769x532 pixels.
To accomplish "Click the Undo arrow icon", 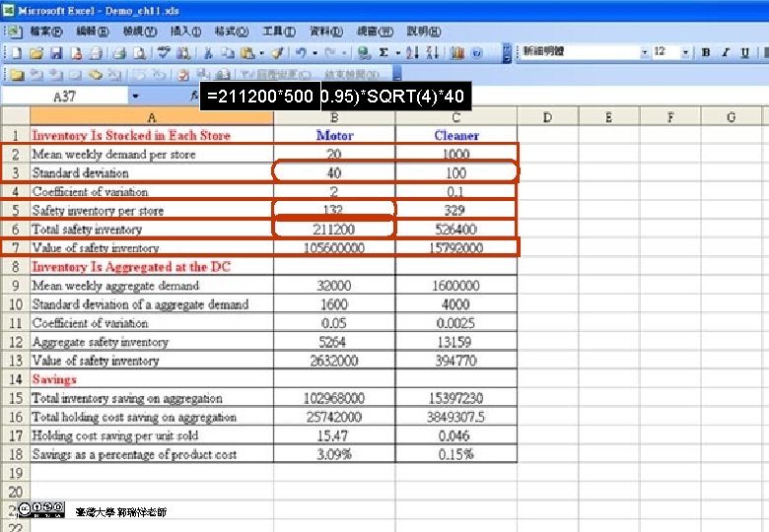I will tap(301, 53).
